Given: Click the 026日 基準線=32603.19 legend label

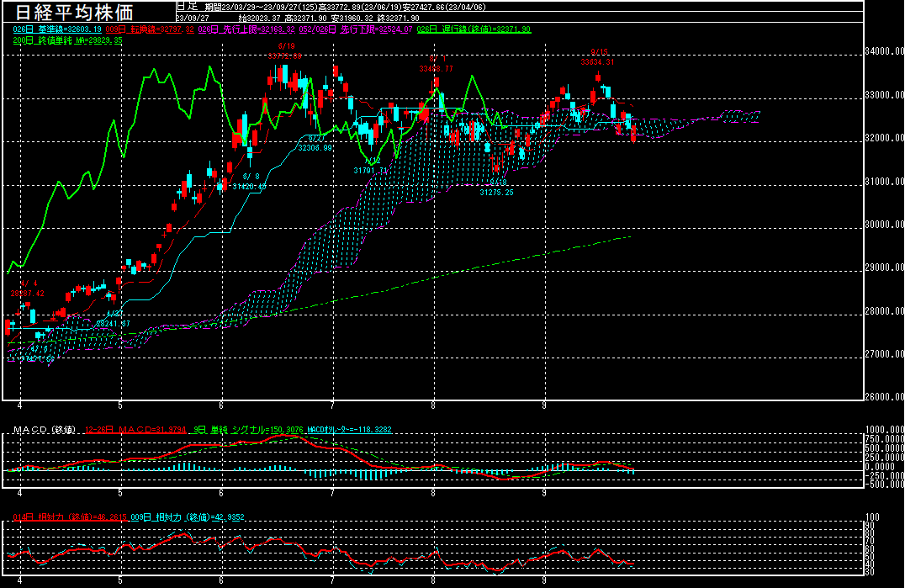Looking at the screenshot, I should pos(57,29).
